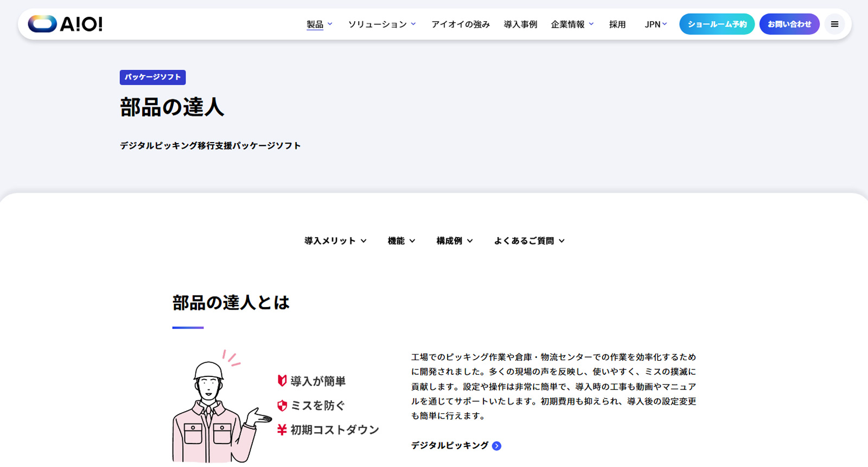The height and width of the screenshot is (467, 868).
Task: Open アイオイの強み page
Action: tap(461, 24)
